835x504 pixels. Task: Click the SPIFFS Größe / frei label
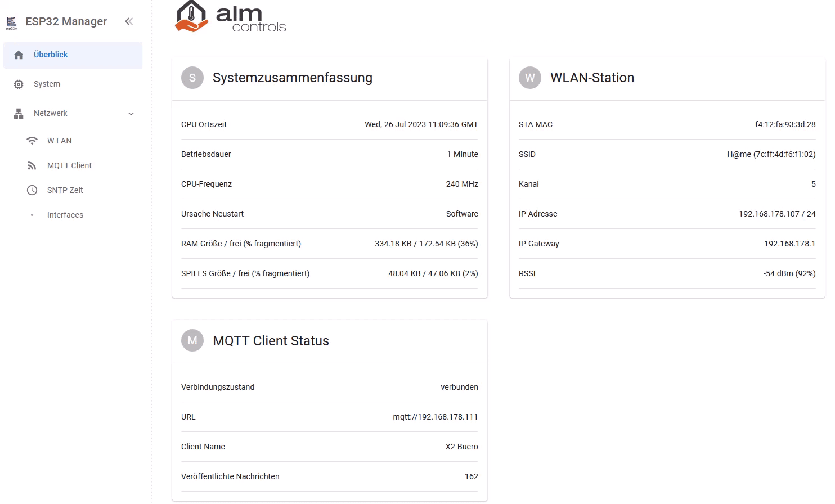pyautogui.click(x=245, y=273)
